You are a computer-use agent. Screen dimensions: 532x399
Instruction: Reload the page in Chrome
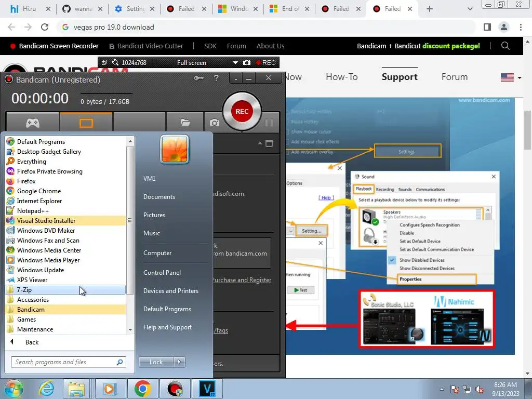point(45,27)
